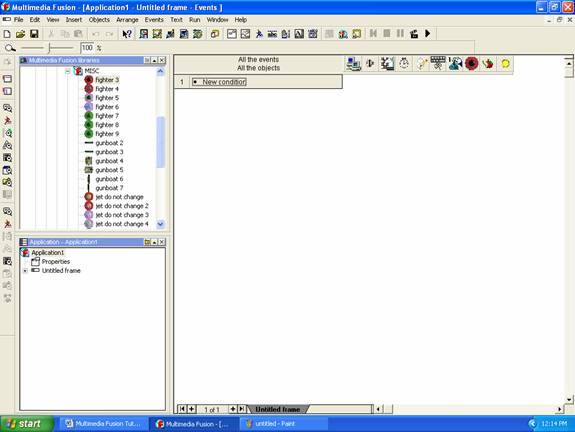The height and width of the screenshot is (432, 575).
Task: Click the Special conditions computer icon in event header
Action: pos(354,64)
